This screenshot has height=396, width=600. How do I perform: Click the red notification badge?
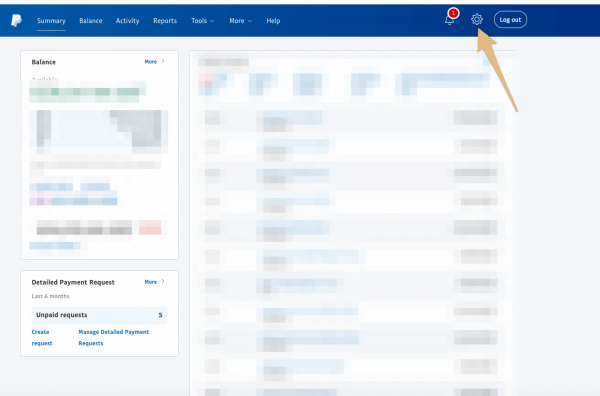[453, 13]
